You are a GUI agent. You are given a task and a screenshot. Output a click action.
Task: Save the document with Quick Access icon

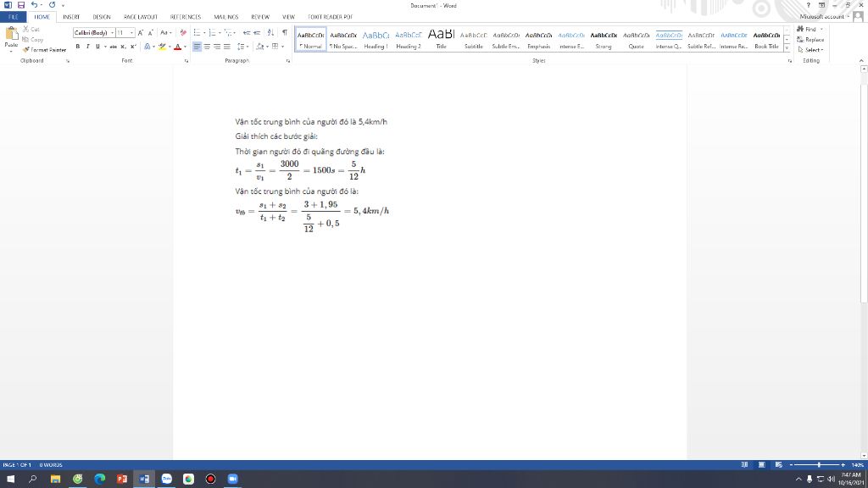click(21, 5)
